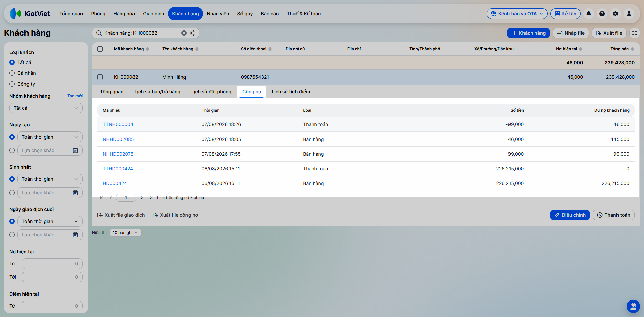644x317 pixels.
Task: Go to next page of debt records
Action: tap(142, 198)
